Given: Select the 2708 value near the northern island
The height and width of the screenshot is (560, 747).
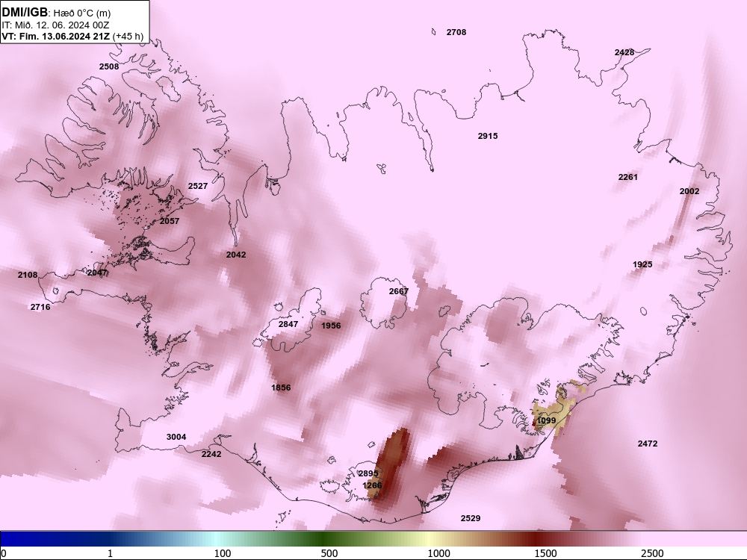Looking at the screenshot, I should coord(456,32).
